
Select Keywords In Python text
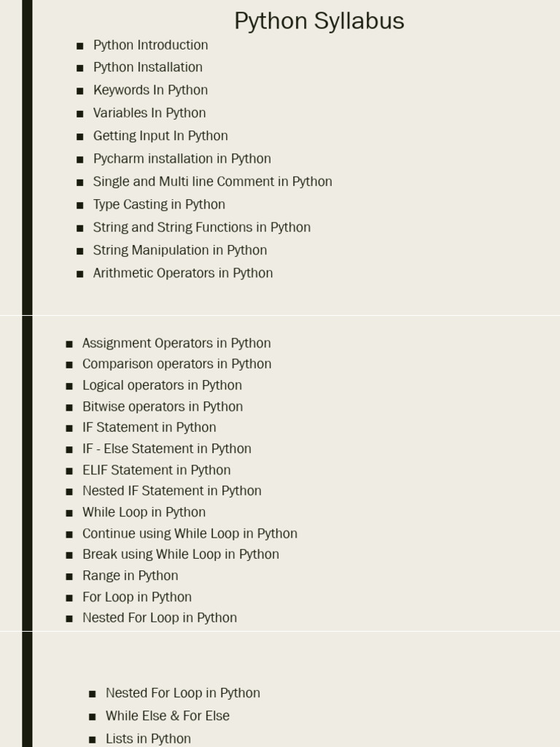[x=150, y=90]
